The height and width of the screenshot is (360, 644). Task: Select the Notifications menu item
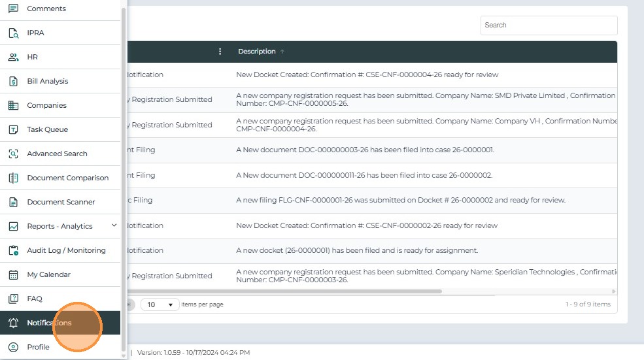tap(49, 323)
